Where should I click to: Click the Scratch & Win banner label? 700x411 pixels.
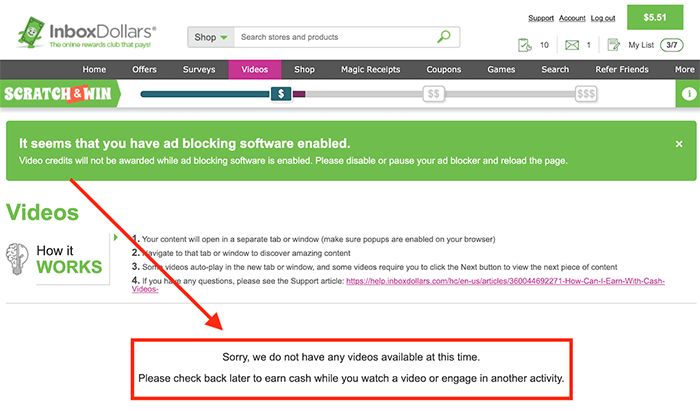click(x=60, y=94)
